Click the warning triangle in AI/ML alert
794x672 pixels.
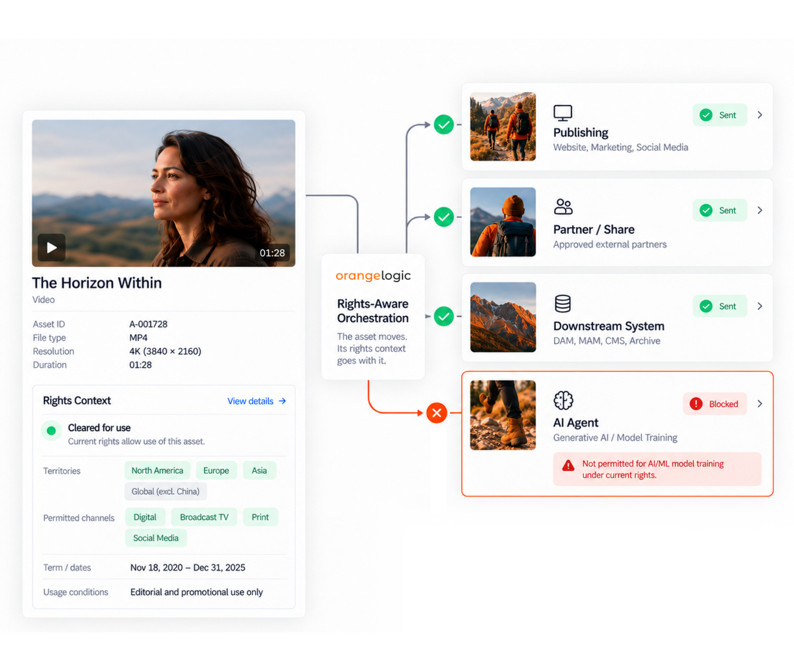568,466
